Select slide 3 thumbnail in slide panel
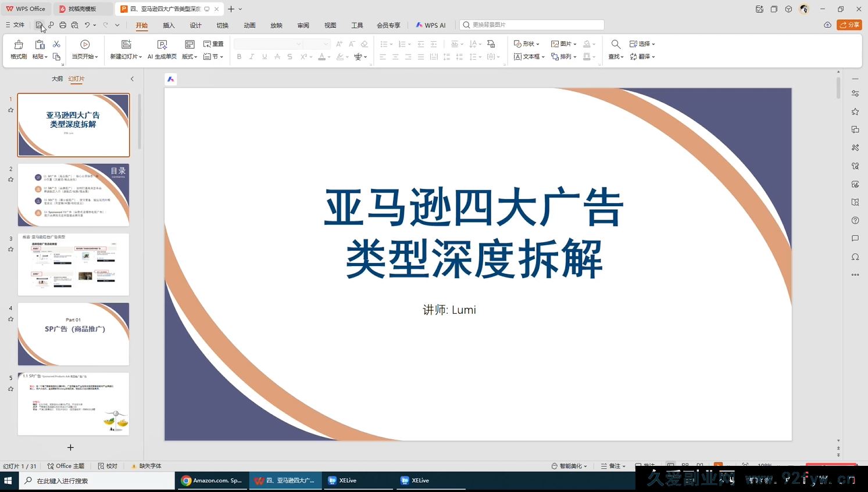 tap(73, 264)
